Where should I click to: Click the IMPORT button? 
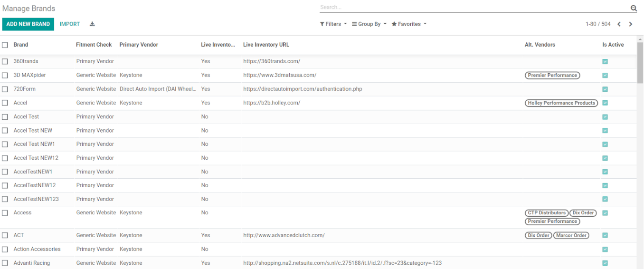[70, 24]
